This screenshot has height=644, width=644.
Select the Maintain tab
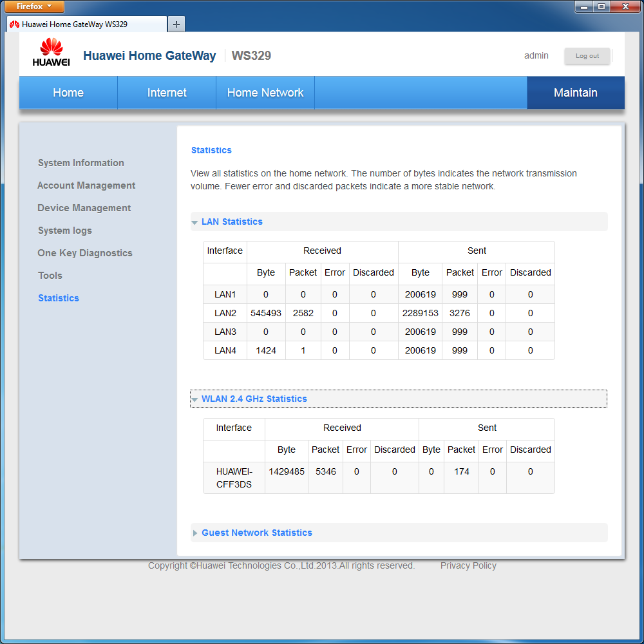[575, 93]
